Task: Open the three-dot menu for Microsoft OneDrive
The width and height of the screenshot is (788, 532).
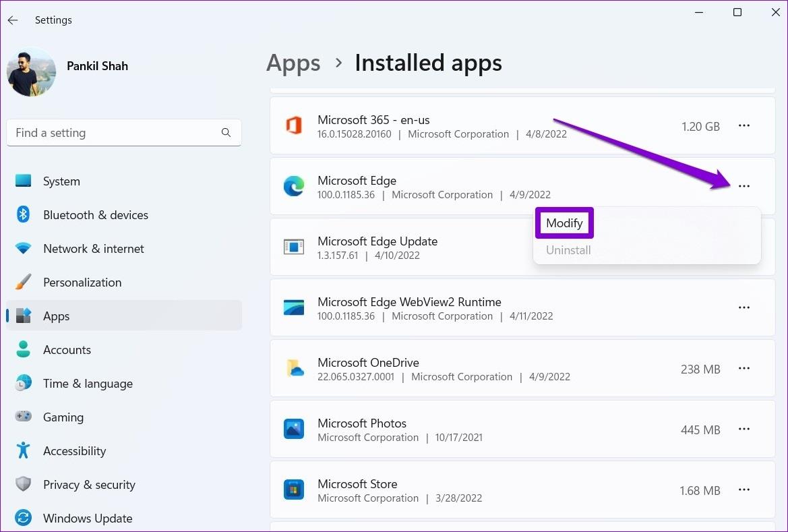Action: click(x=744, y=368)
